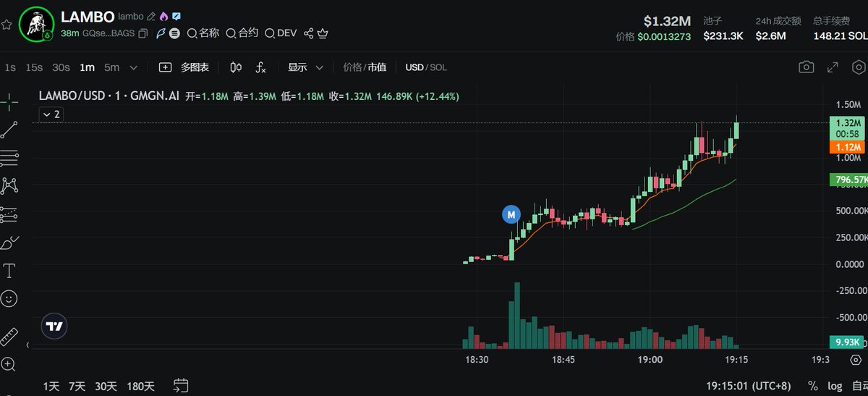Image resolution: width=868 pixels, height=396 pixels.
Task: Select the ruler measure tool
Action: 9,337
